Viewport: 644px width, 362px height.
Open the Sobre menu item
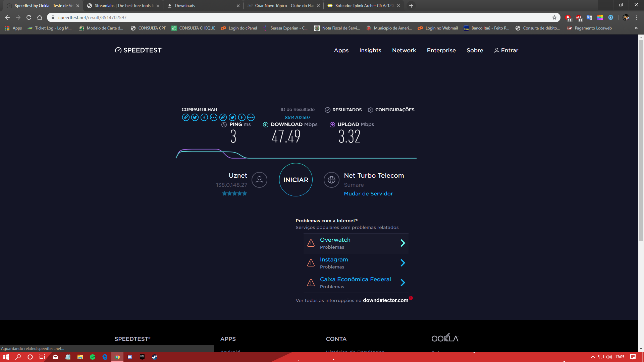click(x=475, y=50)
